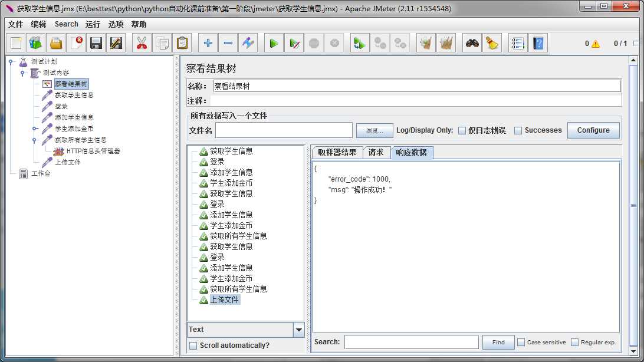
Task: Collapse all nodes with minus icon
Action: [228, 43]
